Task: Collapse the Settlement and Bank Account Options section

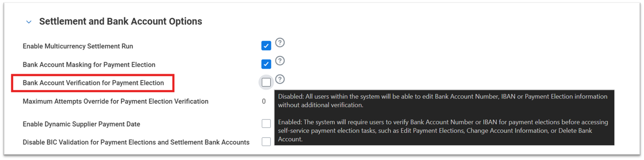Action: point(29,22)
